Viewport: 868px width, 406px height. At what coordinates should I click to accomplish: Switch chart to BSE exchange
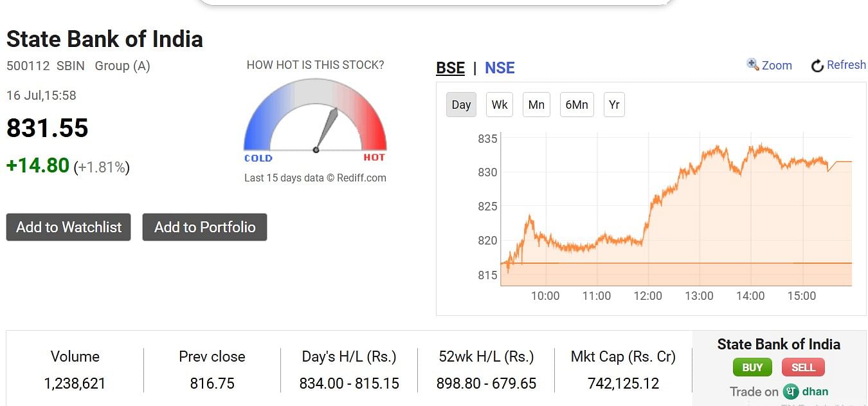(450, 68)
